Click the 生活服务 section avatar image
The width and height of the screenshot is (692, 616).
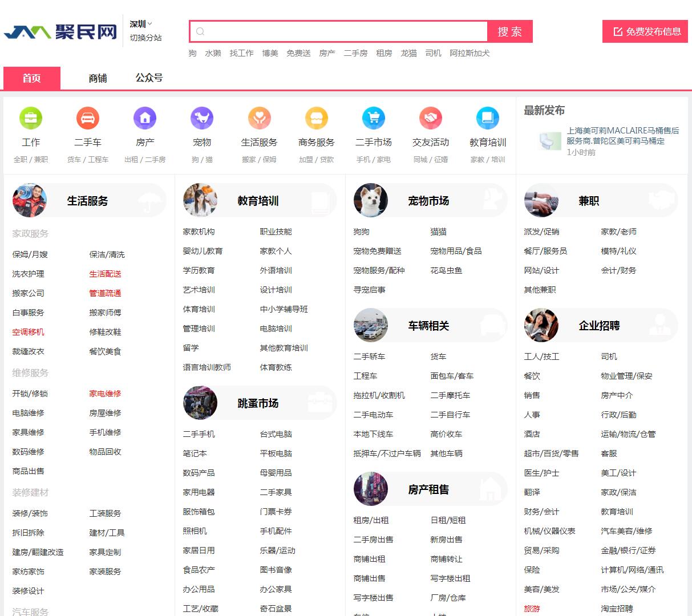click(30, 200)
